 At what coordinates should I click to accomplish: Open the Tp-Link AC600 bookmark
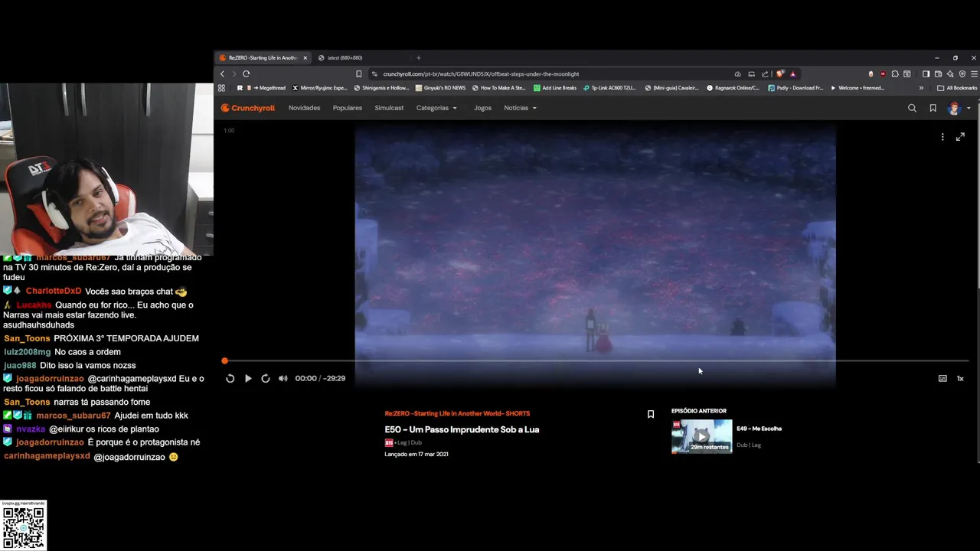tap(609, 88)
